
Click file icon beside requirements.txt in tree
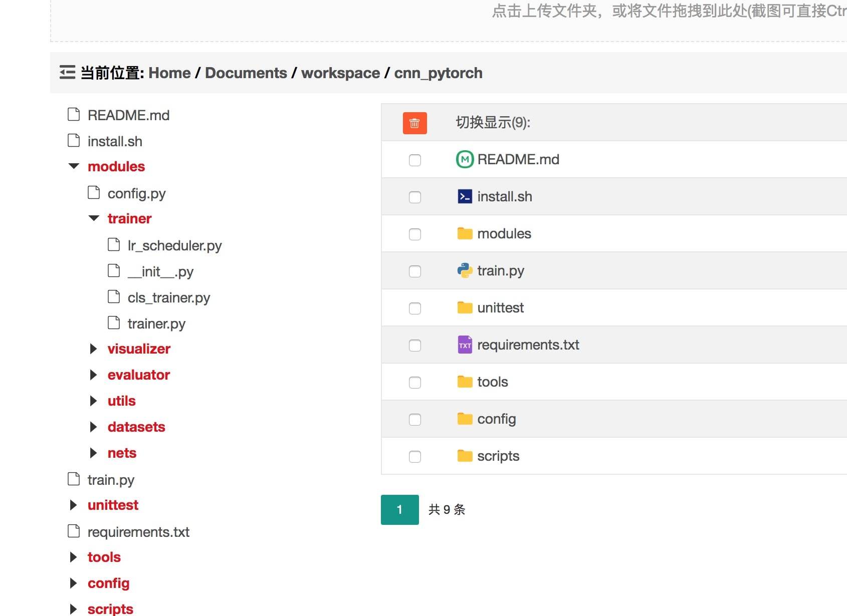(x=74, y=531)
